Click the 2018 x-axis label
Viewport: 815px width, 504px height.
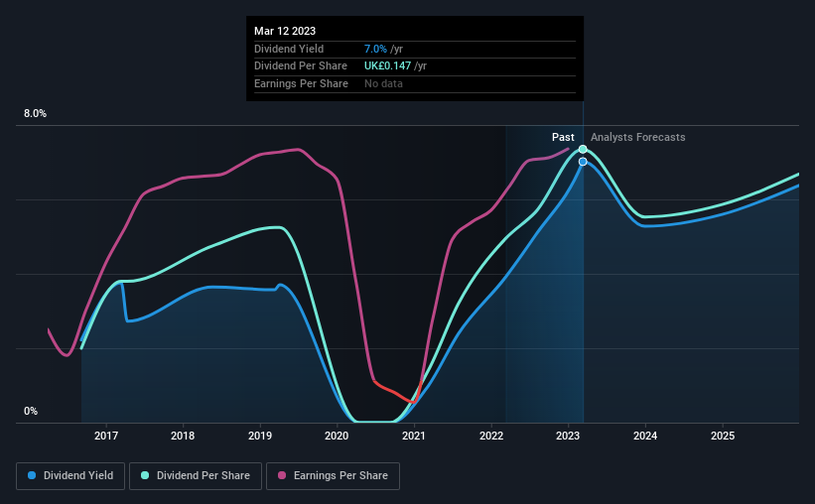[x=183, y=436]
